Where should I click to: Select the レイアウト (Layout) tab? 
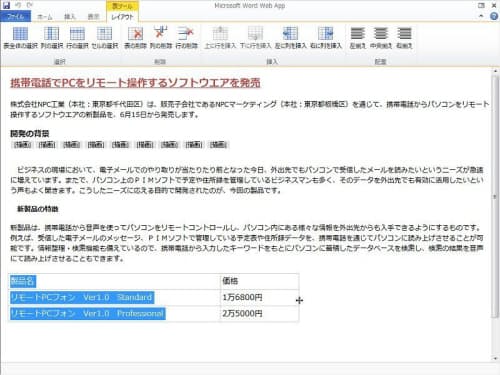[x=122, y=17]
